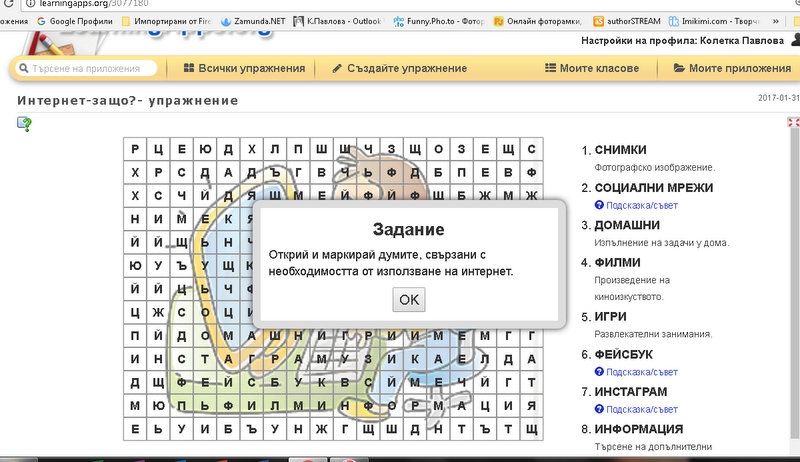Open Настройки на профила: Колетка Павлова
Image resolution: width=800 pixels, height=462 pixels.
[682, 41]
